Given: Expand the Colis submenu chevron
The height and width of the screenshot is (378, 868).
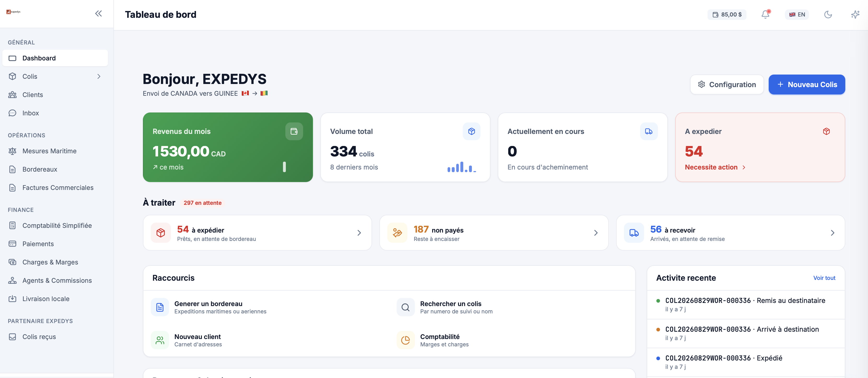Looking at the screenshot, I should pos(99,77).
